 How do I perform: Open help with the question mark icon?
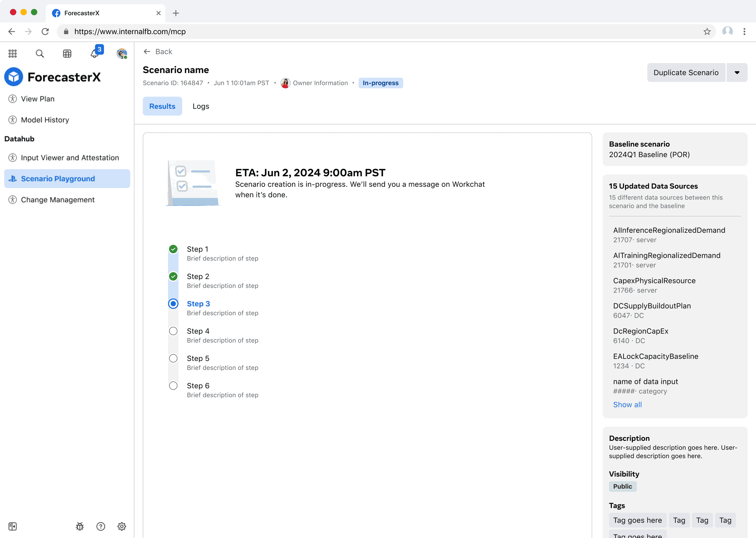tap(101, 526)
